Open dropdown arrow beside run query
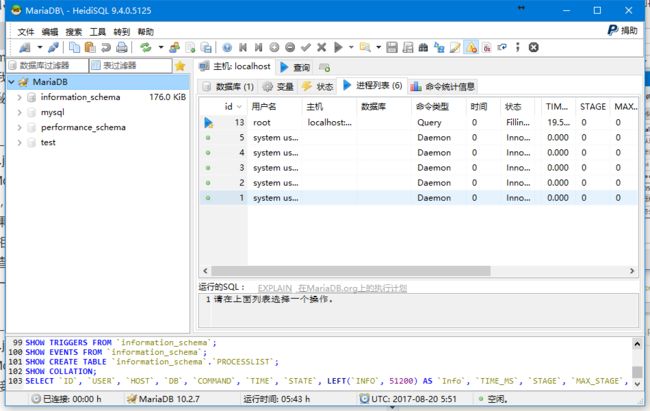Image resolution: width=650 pixels, height=411 pixels. (x=351, y=47)
